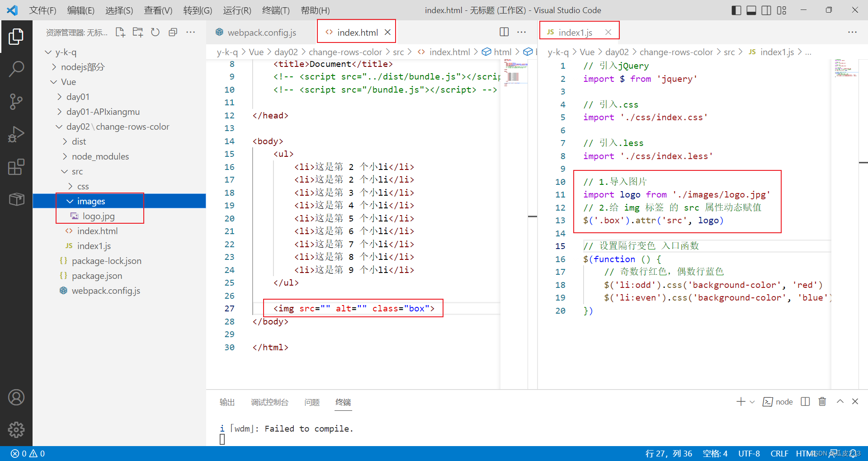Open package-lock.json in the file tree

[106, 261]
